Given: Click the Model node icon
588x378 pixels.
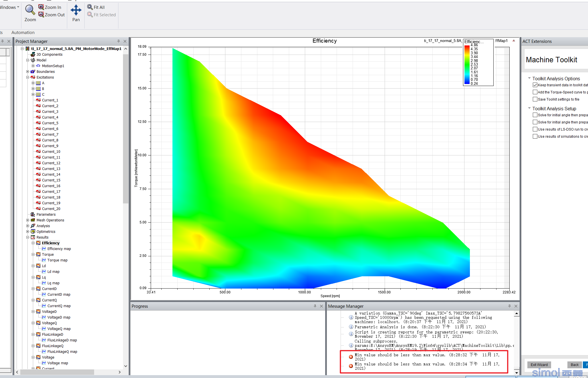Looking at the screenshot, I should click(33, 60).
